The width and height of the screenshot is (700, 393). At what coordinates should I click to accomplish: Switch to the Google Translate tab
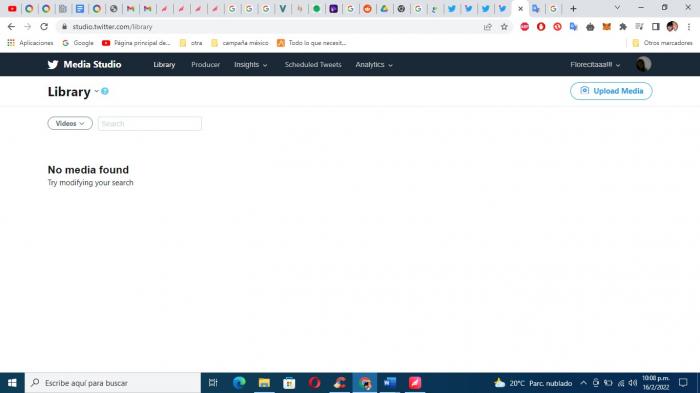536,8
